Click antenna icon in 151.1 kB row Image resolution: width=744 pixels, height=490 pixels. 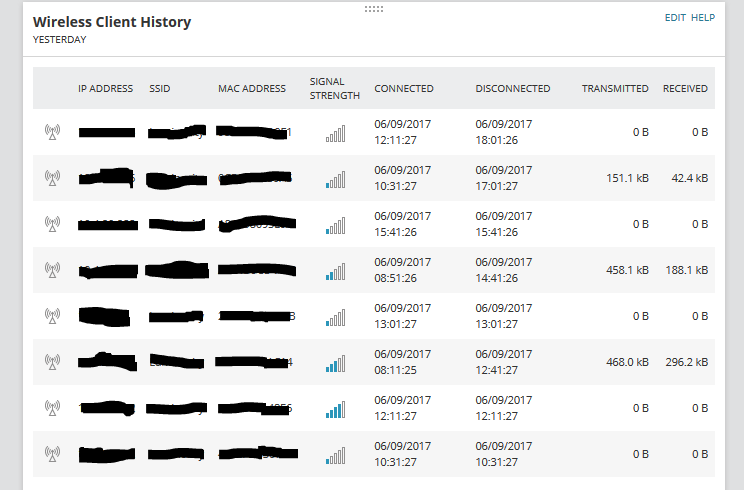(x=52, y=178)
